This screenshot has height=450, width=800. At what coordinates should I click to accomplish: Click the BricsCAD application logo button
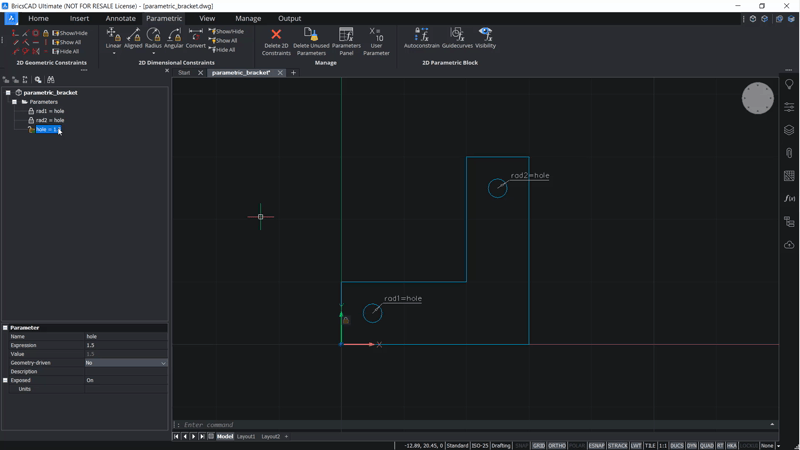coord(11,18)
